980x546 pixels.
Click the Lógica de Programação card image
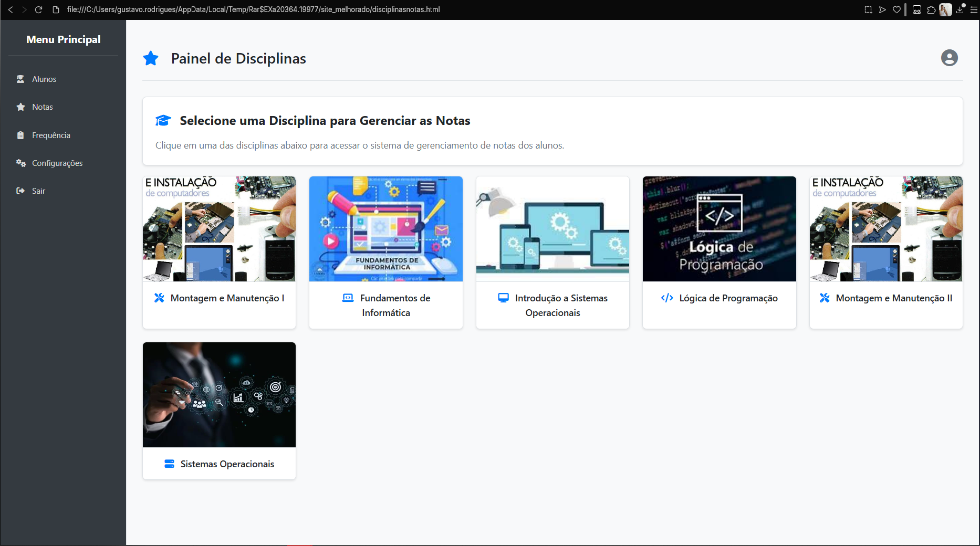[x=719, y=229]
